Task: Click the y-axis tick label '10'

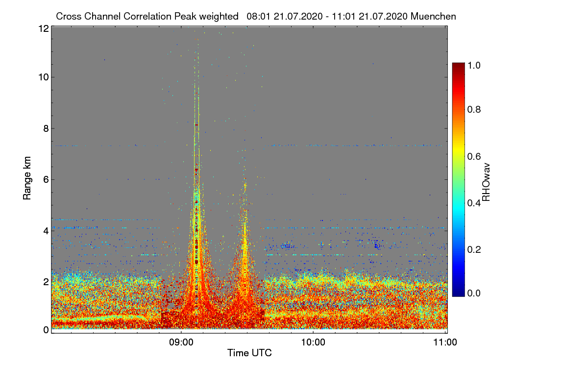Action: click(44, 77)
